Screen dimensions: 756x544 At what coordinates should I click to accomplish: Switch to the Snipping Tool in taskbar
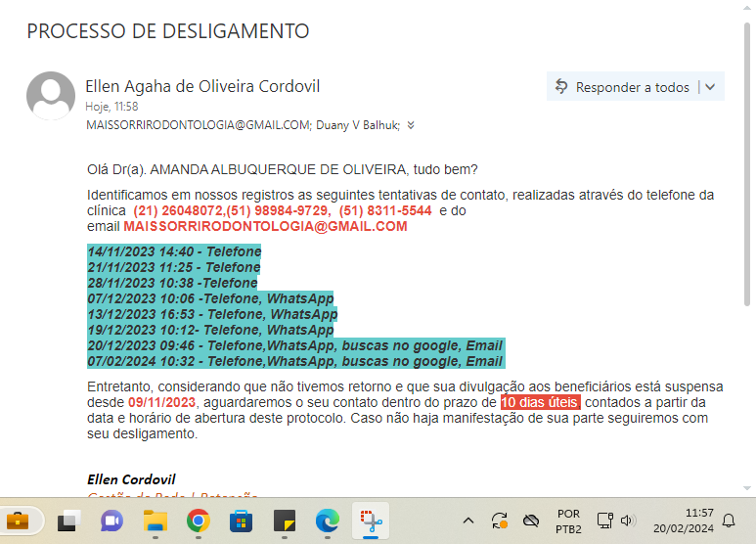coord(370,521)
